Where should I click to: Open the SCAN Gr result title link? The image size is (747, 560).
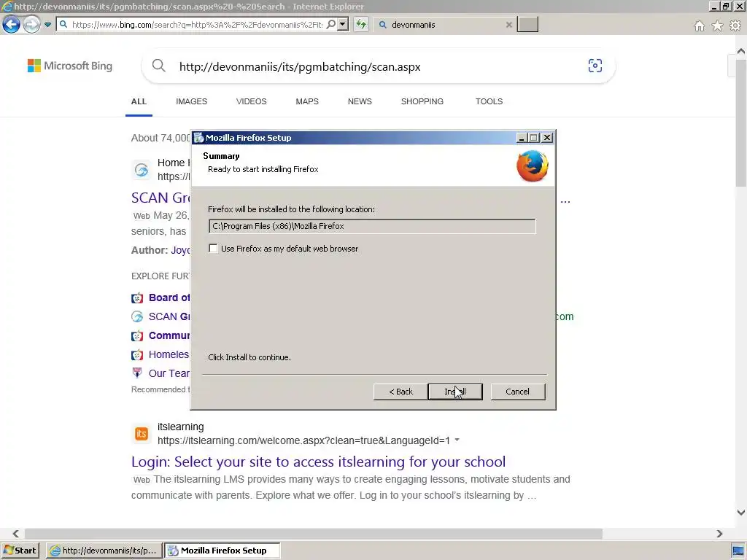tap(160, 198)
